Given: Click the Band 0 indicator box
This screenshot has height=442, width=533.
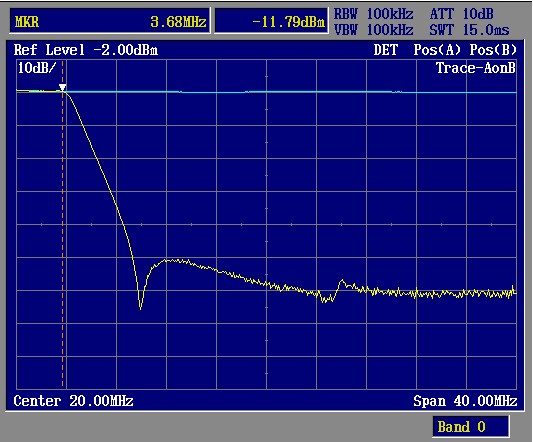Looking at the screenshot, I should pos(470,426).
